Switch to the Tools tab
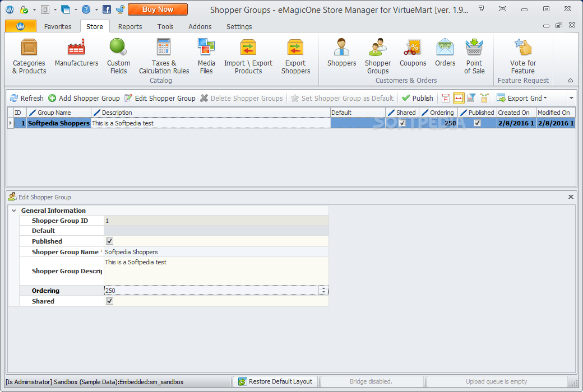583x392 pixels. pyautogui.click(x=165, y=27)
